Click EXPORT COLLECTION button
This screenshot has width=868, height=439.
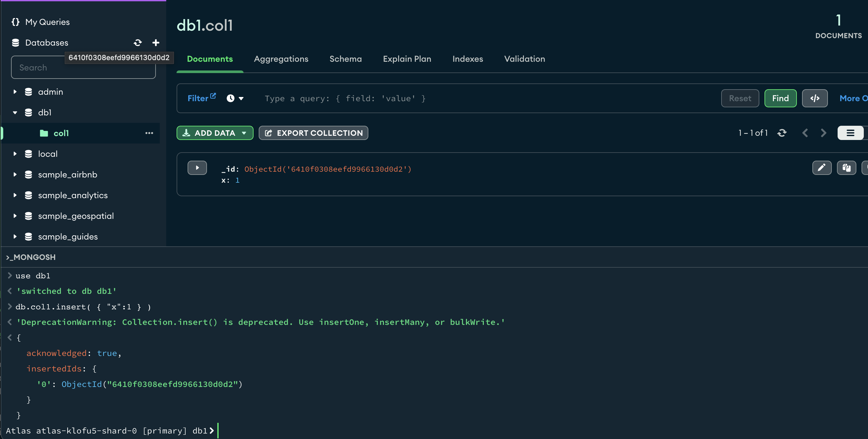[313, 133]
